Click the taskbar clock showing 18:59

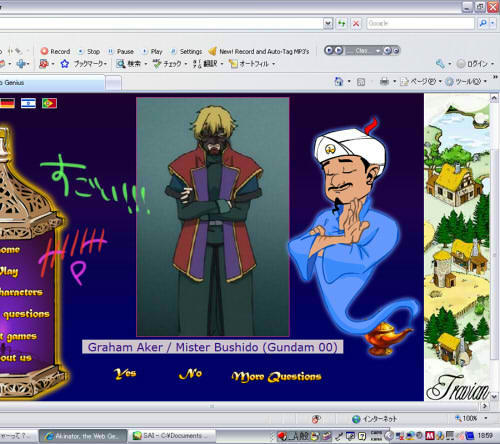click(485, 435)
